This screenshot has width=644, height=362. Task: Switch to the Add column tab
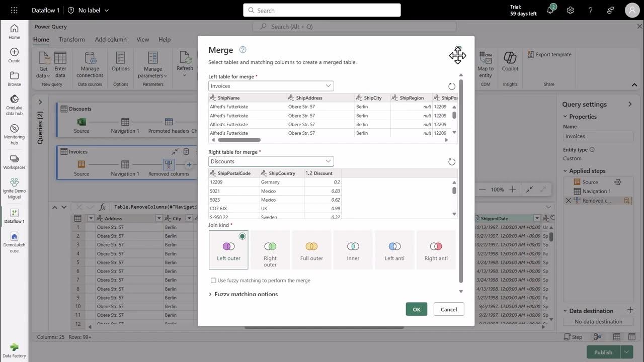point(111,40)
